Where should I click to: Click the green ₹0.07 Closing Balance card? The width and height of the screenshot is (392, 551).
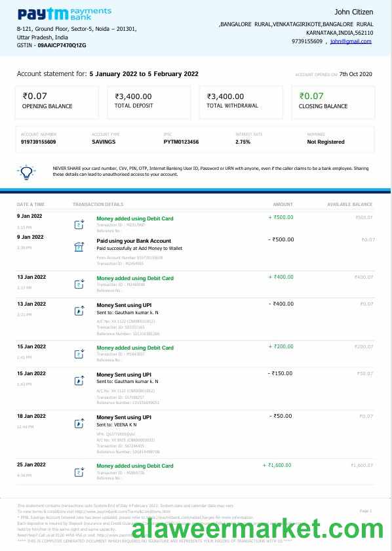coord(333,102)
